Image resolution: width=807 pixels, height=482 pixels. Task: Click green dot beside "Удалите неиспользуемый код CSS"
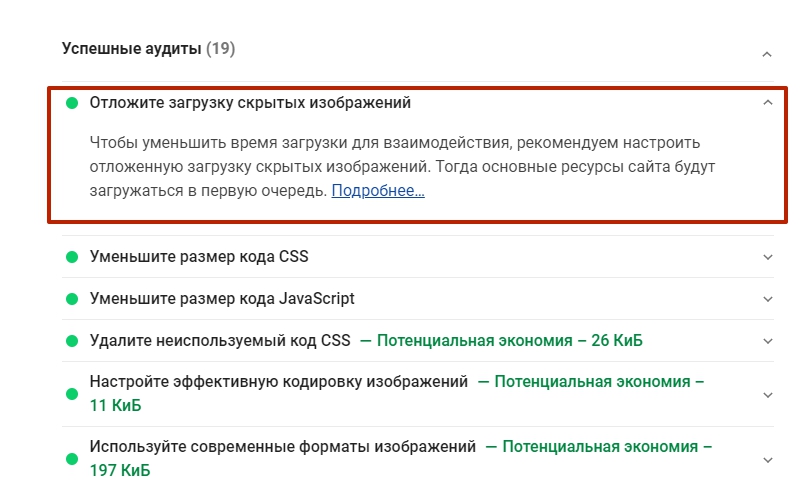pos(72,341)
